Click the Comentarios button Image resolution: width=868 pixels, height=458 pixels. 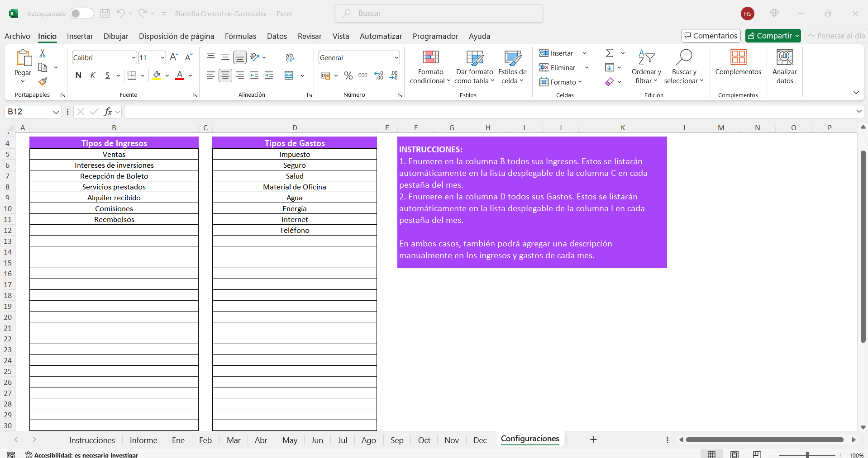[x=711, y=36]
